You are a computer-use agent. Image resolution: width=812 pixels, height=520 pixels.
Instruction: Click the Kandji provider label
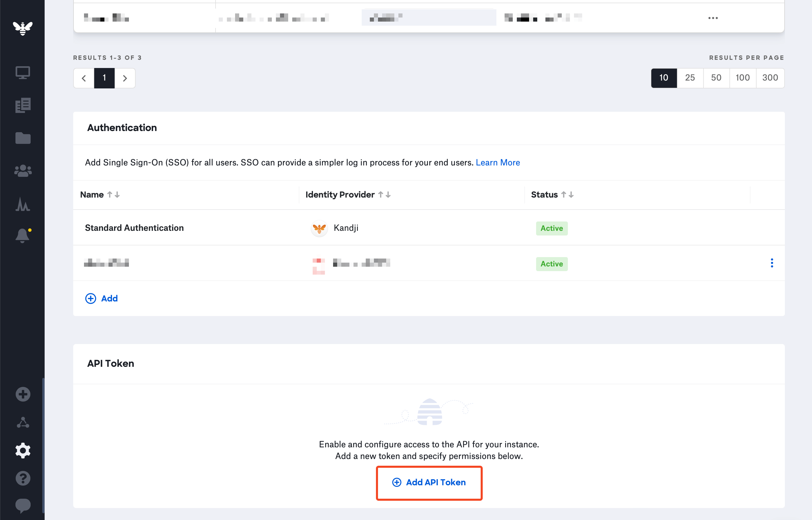point(346,228)
